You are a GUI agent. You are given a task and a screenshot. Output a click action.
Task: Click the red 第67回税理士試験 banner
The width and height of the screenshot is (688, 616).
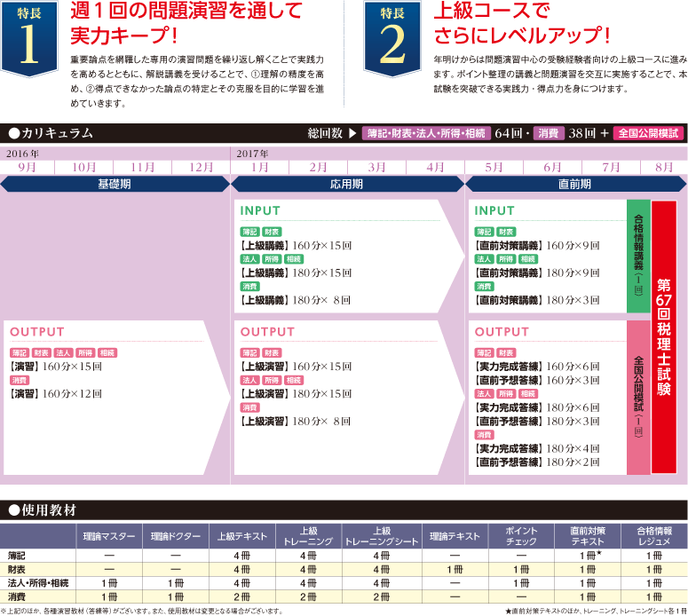coord(664,336)
